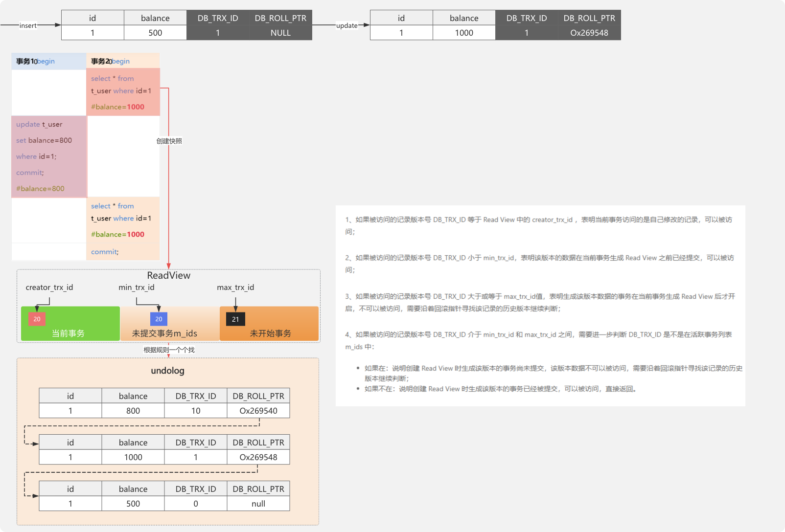Click the creator_trx_id label
The width and height of the screenshot is (785, 532).
pos(49,288)
